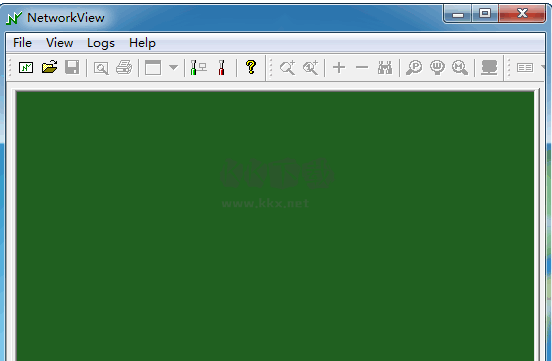Minimize the NetworkView window
Image resolution: width=552 pixels, height=361 pixels.
(x=457, y=14)
